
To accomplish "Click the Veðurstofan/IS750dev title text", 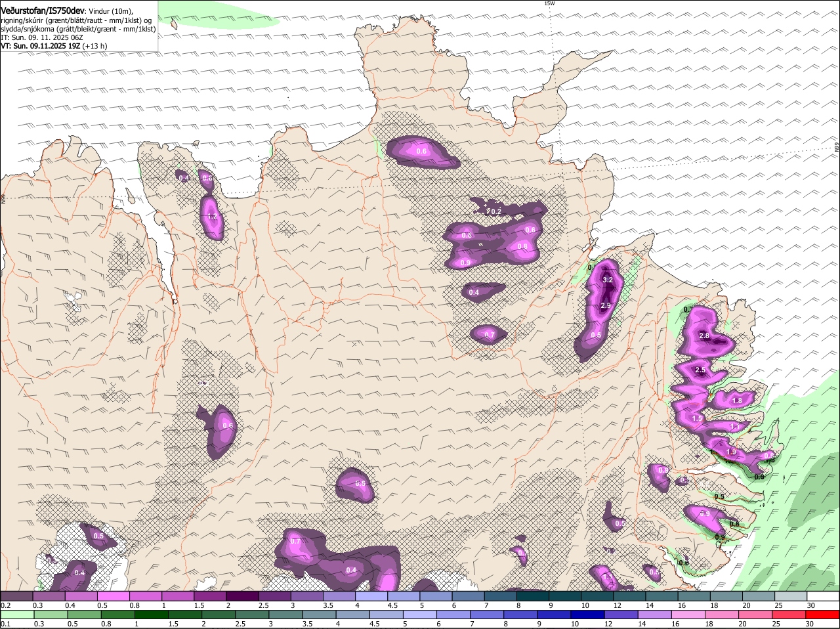I will 43,11.
